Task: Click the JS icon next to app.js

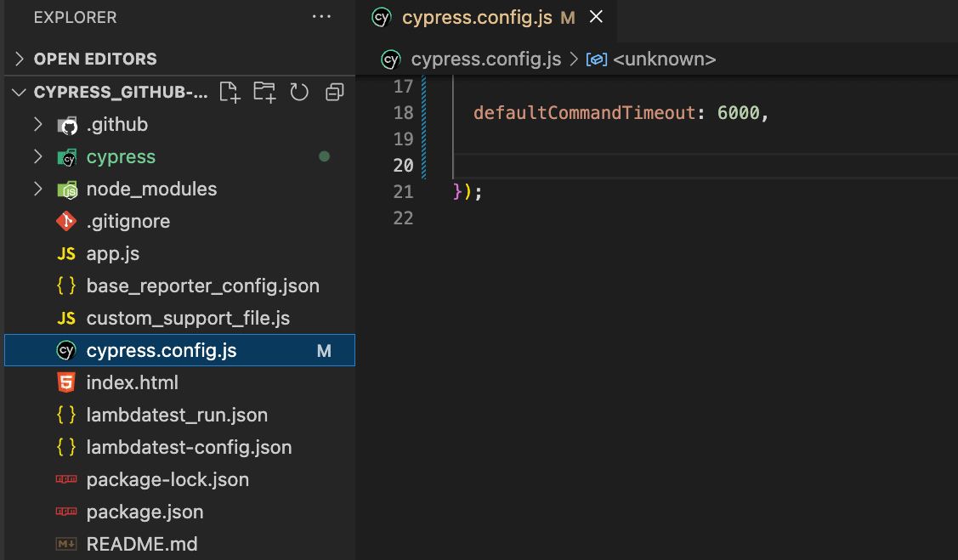Action: (x=66, y=253)
